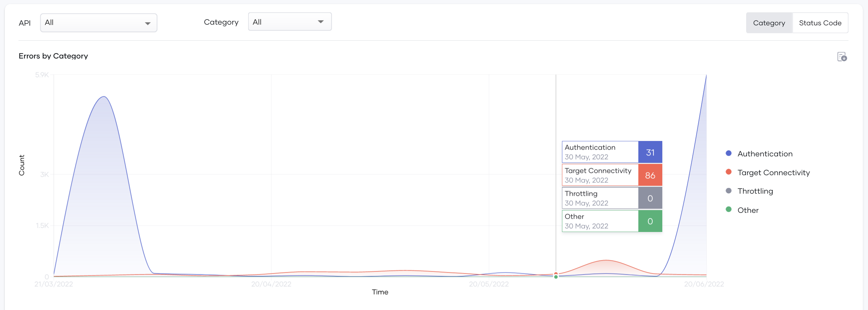Click the Errors by Category heading
868x310 pixels.
[53, 56]
